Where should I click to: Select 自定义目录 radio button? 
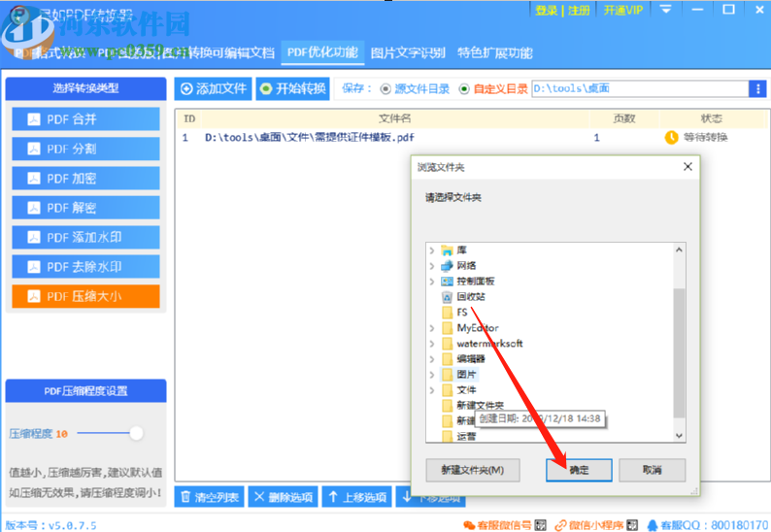point(464,89)
